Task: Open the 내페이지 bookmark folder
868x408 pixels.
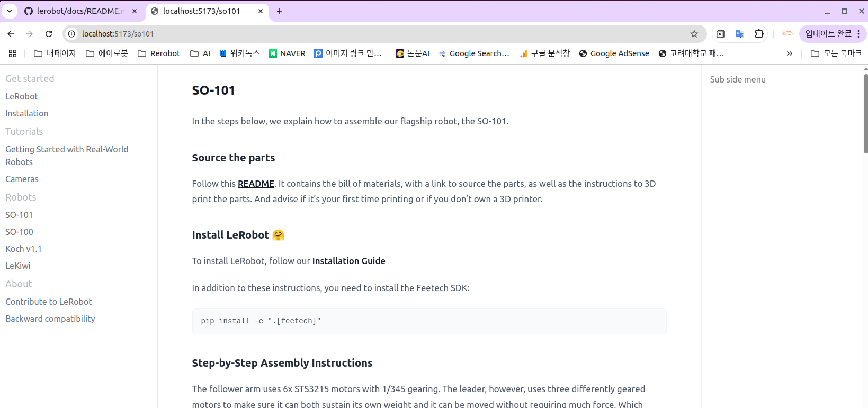Action: tap(55, 53)
